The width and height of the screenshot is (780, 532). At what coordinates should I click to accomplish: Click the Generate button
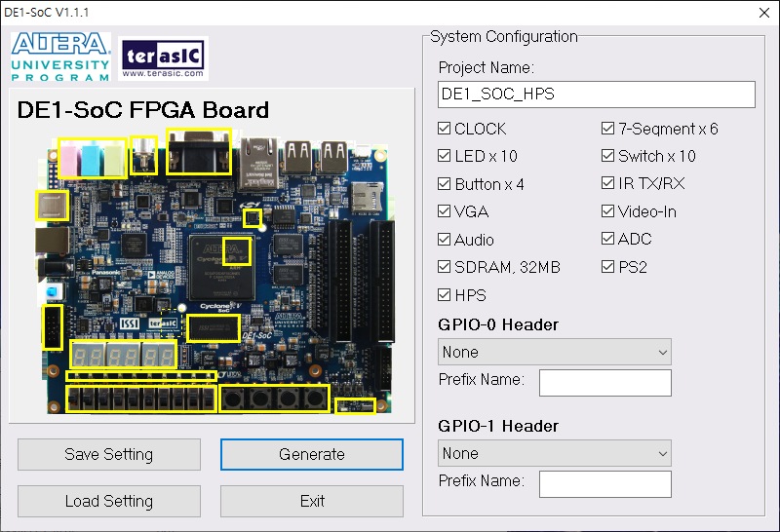coord(312,454)
